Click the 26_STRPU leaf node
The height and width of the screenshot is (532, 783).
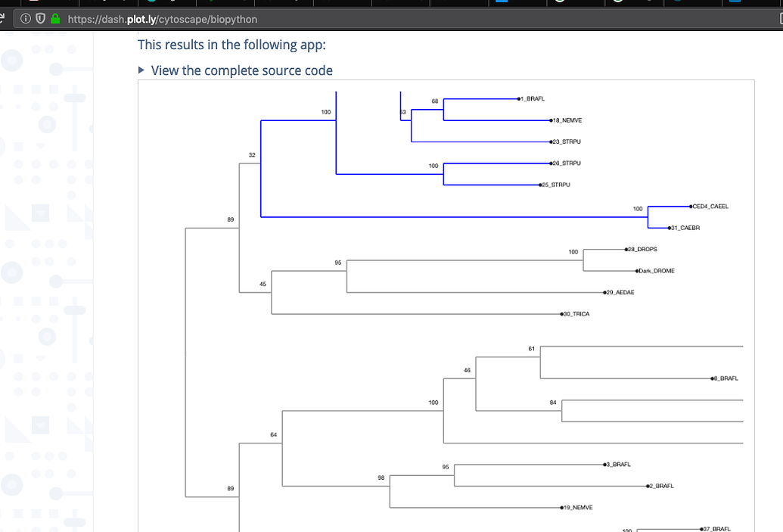(x=552, y=163)
